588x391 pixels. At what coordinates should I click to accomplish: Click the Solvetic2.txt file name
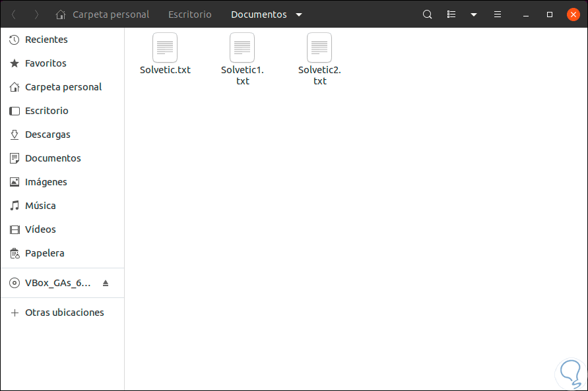(319, 75)
